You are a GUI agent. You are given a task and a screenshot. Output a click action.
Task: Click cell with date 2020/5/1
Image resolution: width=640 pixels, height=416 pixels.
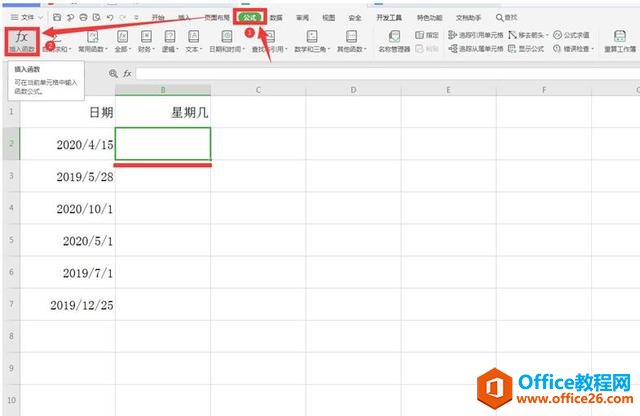pos(68,240)
